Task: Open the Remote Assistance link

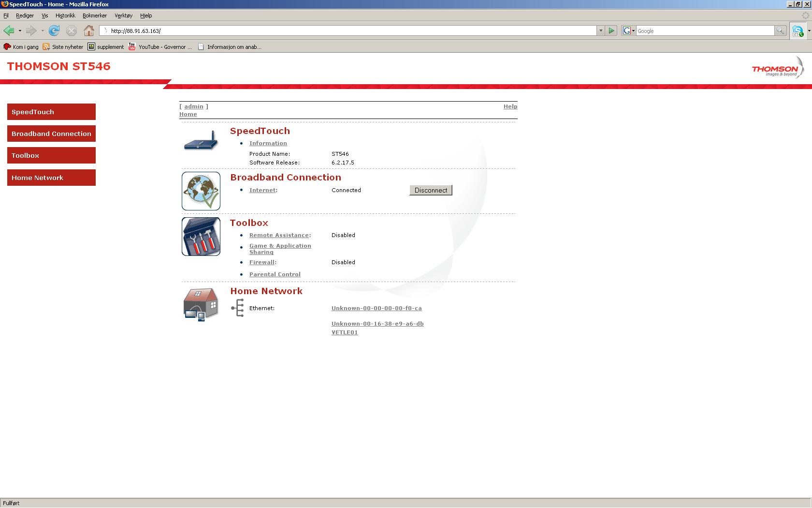Action: click(x=279, y=235)
